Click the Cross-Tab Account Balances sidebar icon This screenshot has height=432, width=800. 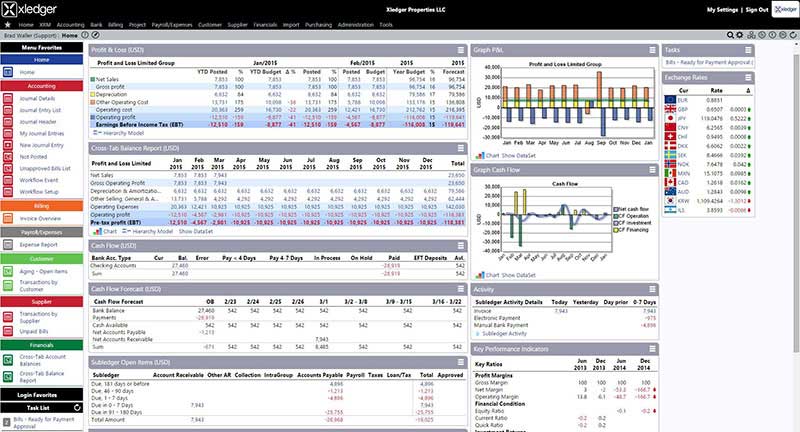click(8, 360)
